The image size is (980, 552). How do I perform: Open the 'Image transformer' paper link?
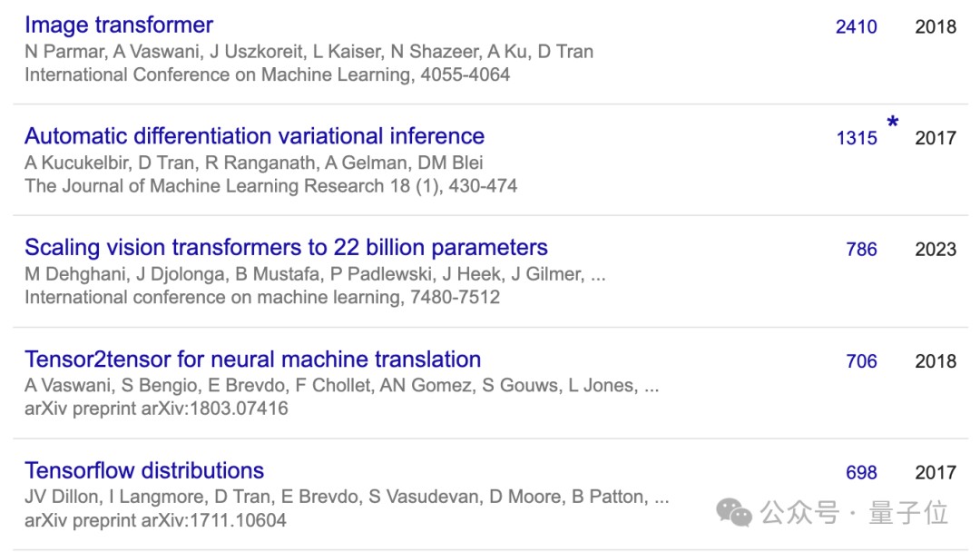(119, 25)
